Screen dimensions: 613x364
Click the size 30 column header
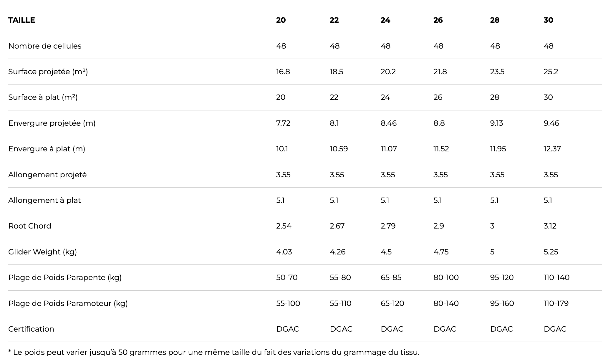point(548,20)
